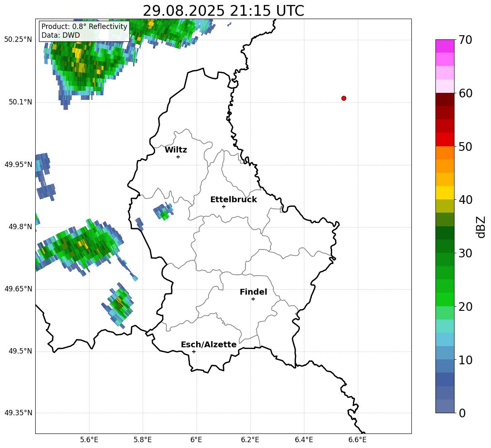Click the 0 tick on colorbar
The width and height of the screenshot is (491, 448).
pyautogui.click(x=462, y=413)
